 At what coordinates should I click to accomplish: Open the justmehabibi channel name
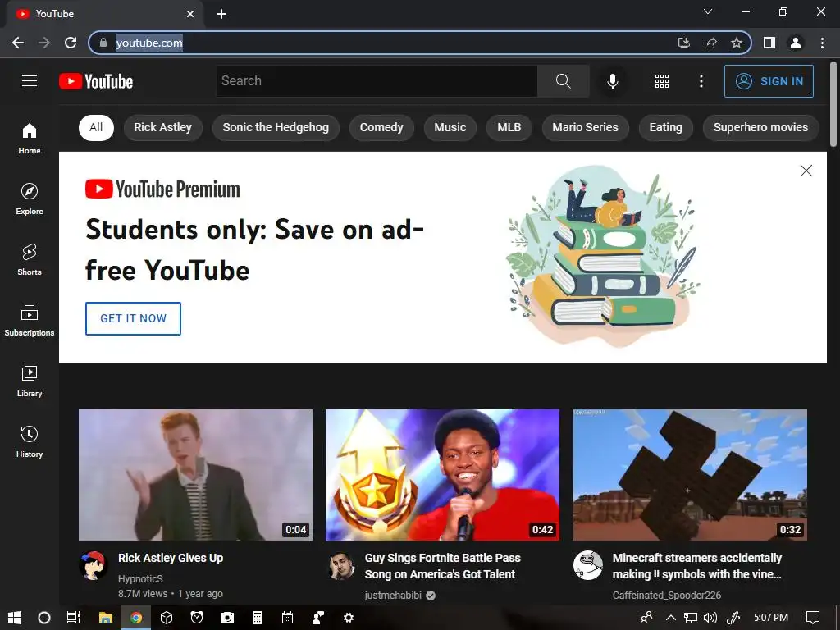(393, 596)
